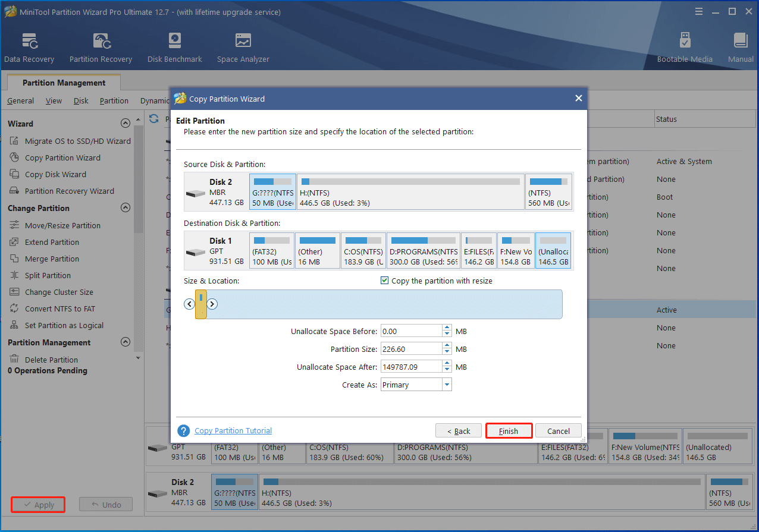Apply pending operations
Image resolution: width=759 pixels, height=532 pixels.
coord(38,505)
